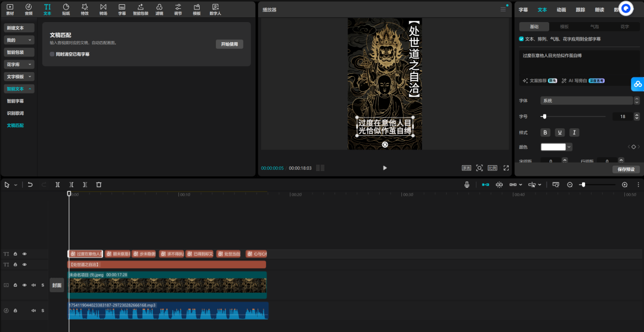Hide the video track eye icon
Screen dimensions: 644x332
[24, 285]
